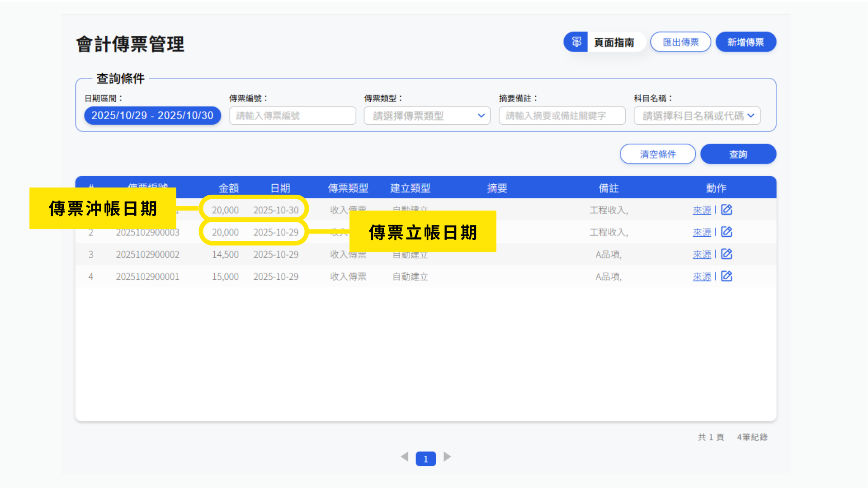This screenshot has height=488, width=868.
Task: Open the 傳票類型 dropdown
Action: click(427, 116)
